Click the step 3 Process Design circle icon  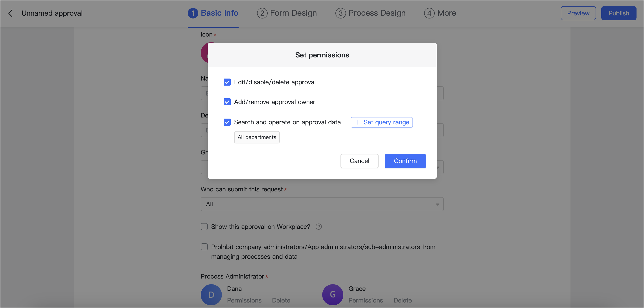[340, 13]
